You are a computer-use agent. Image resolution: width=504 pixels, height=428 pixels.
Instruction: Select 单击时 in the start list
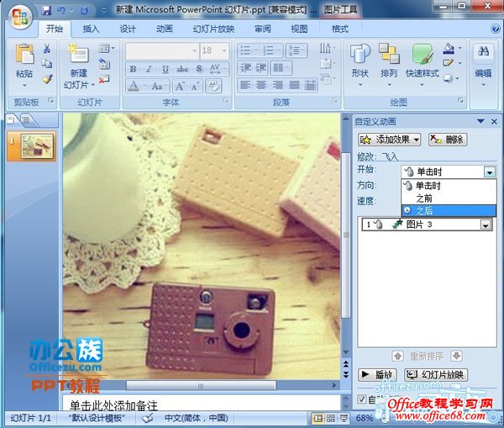(449, 186)
